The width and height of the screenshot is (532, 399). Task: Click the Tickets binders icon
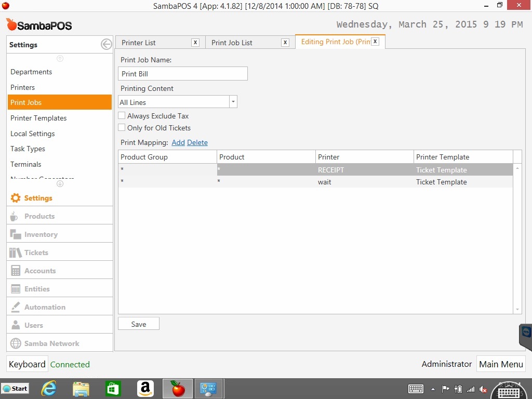tap(15, 252)
